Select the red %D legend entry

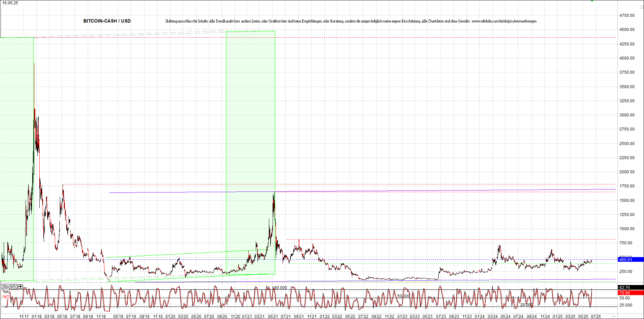point(6,296)
